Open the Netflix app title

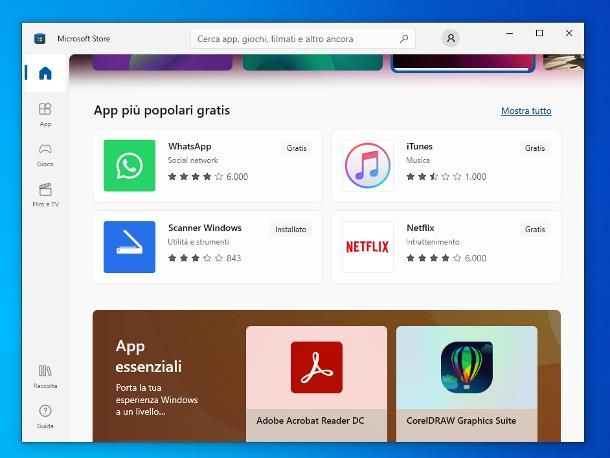pos(420,228)
